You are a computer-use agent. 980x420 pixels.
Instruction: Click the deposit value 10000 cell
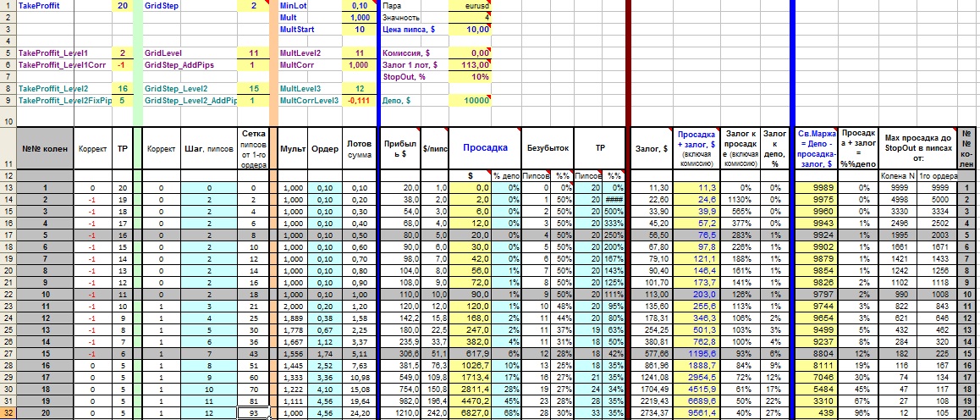point(470,101)
